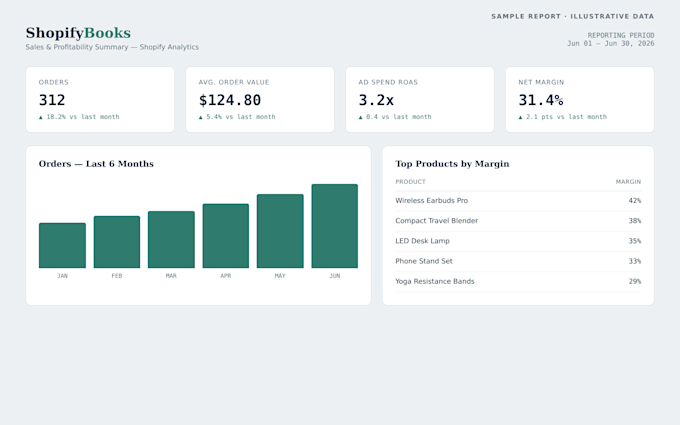Select the 'LED Desk Lamp' product row
The image size is (680, 425).
click(x=518, y=241)
